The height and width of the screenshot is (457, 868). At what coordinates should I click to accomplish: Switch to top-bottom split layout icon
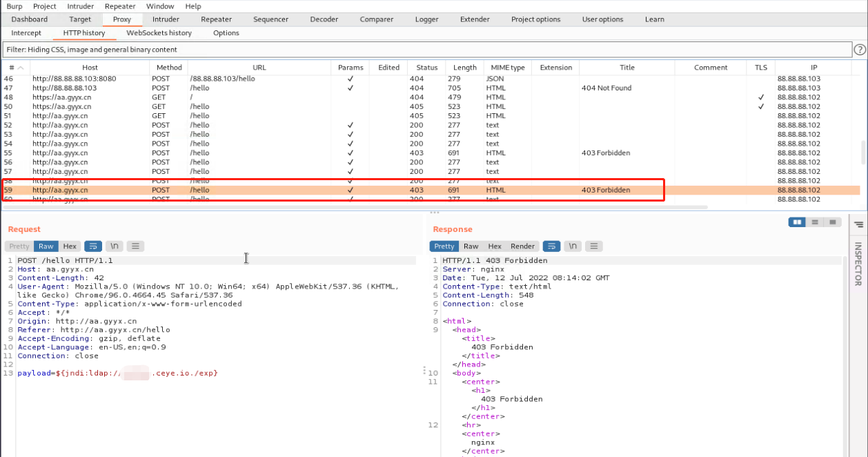pyautogui.click(x=816, y=222)
